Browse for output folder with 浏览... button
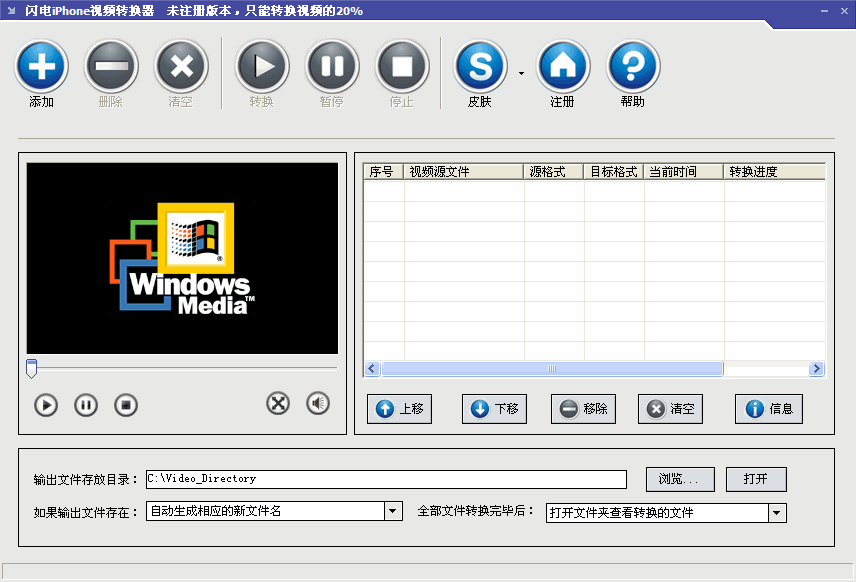The height and width of the screenshot is (582, 856). click(680, 479)
